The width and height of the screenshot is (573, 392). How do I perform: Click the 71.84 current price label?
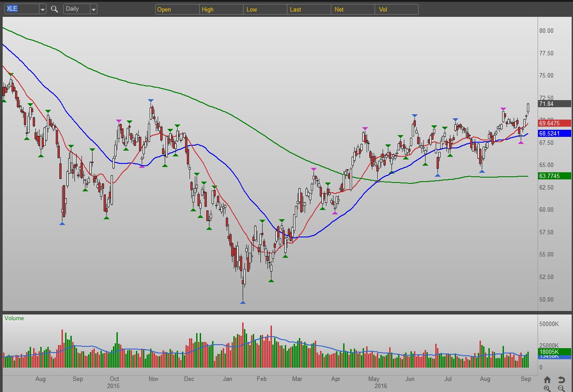pyautogui.click(x=554, y=104)
